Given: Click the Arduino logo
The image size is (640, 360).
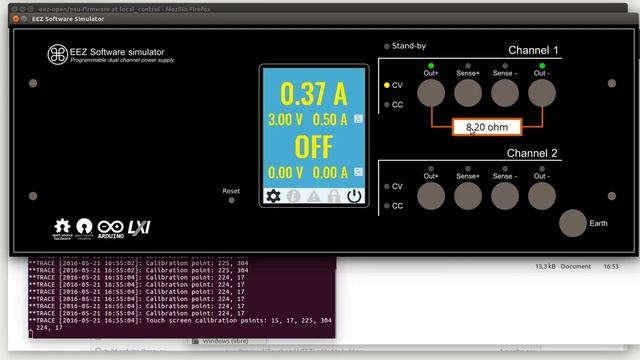Looking at the screenshot, I should (x=111, y=229).
